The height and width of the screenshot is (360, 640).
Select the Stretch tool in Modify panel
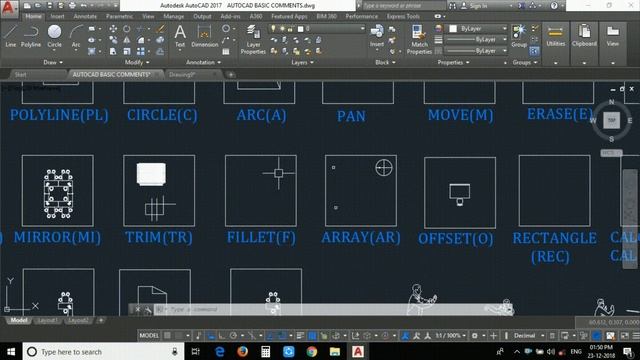[x=113, y=51]
